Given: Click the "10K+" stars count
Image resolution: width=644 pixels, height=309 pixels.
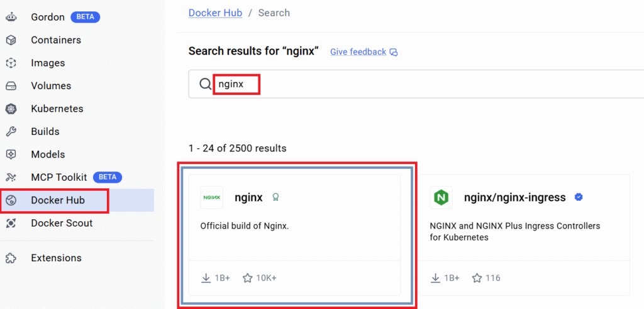Looking at the screenshot, I should coord(266,278).
